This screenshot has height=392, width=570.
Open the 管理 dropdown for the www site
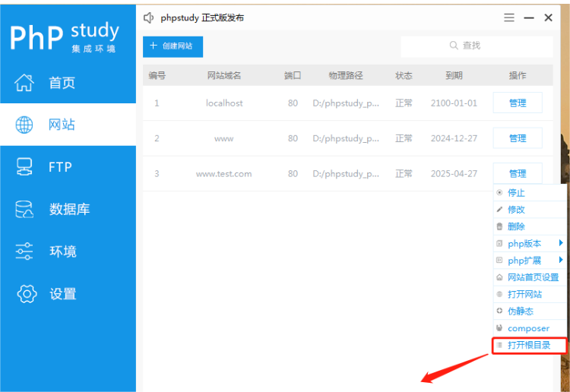pyautogui.click(x=518, y=138)
